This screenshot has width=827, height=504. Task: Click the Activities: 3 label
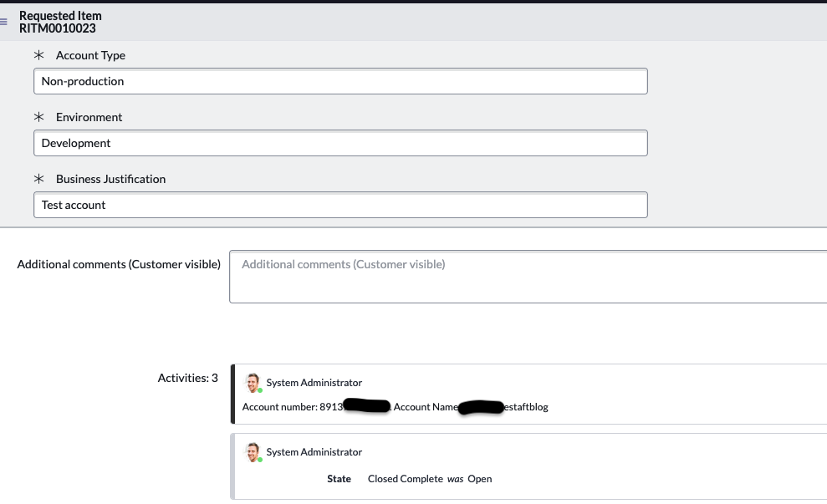pos(187,377)
